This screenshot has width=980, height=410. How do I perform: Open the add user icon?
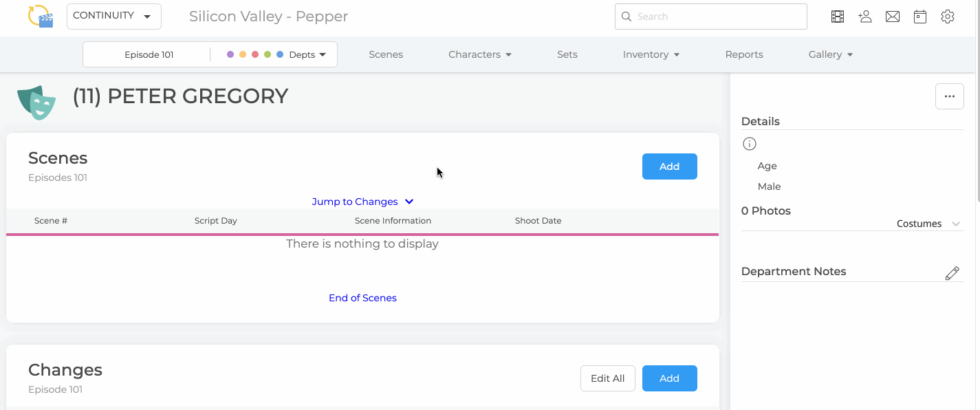pos(865,17)
